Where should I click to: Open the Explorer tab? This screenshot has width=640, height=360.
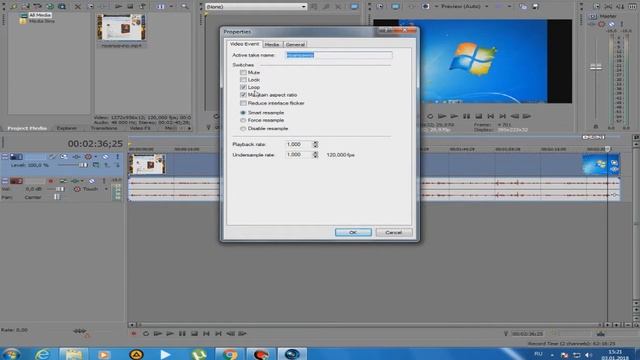(67, 128)
